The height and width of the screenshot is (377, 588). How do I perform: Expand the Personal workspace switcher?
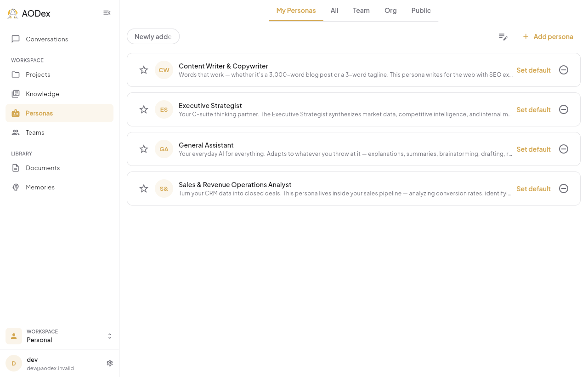pos(110,336)
